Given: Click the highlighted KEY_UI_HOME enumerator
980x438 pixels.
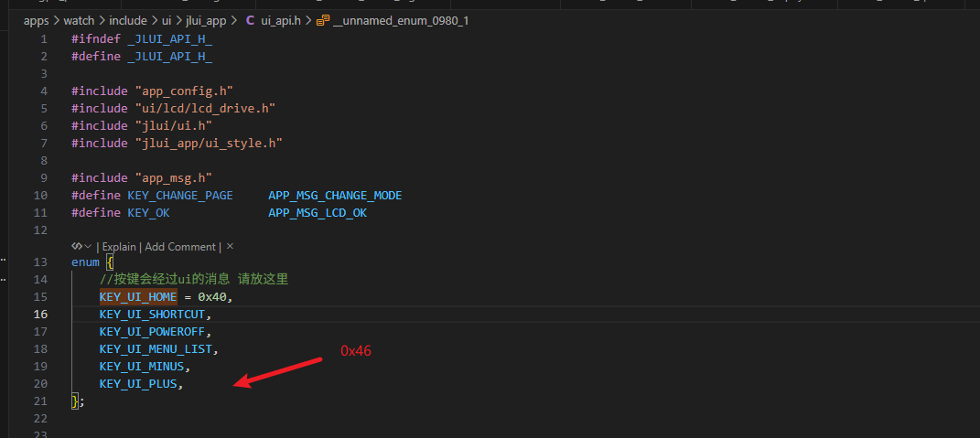Looking at the screenshot, I should (138, 297).
